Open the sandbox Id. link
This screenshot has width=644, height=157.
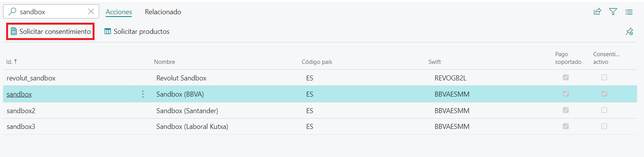point(19,94)
